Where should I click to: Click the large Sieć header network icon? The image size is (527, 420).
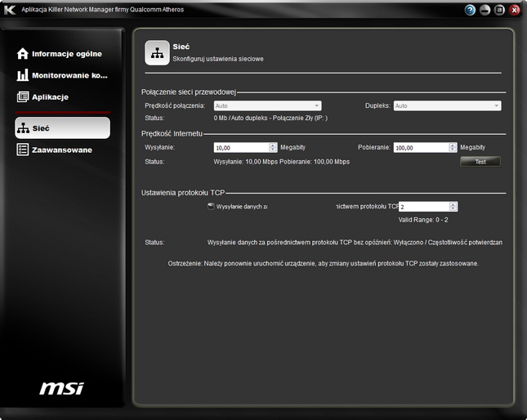[157, 53]
